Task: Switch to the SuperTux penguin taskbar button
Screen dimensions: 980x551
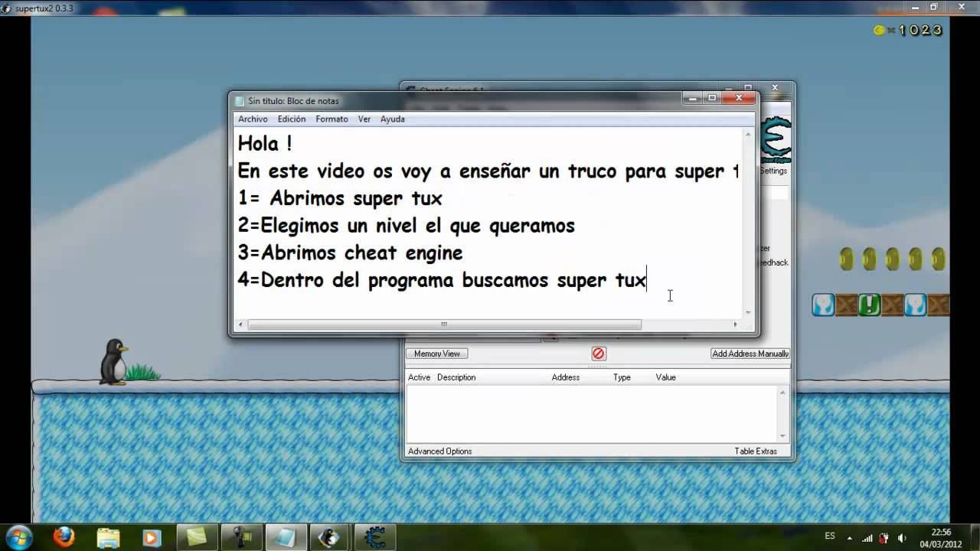Action: (x=330, y=537)
